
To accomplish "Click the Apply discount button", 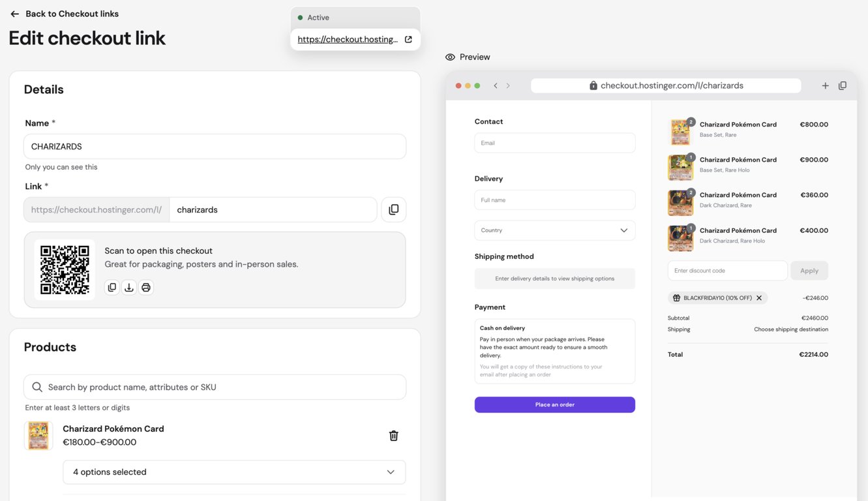I will click(x=809, y=271).
